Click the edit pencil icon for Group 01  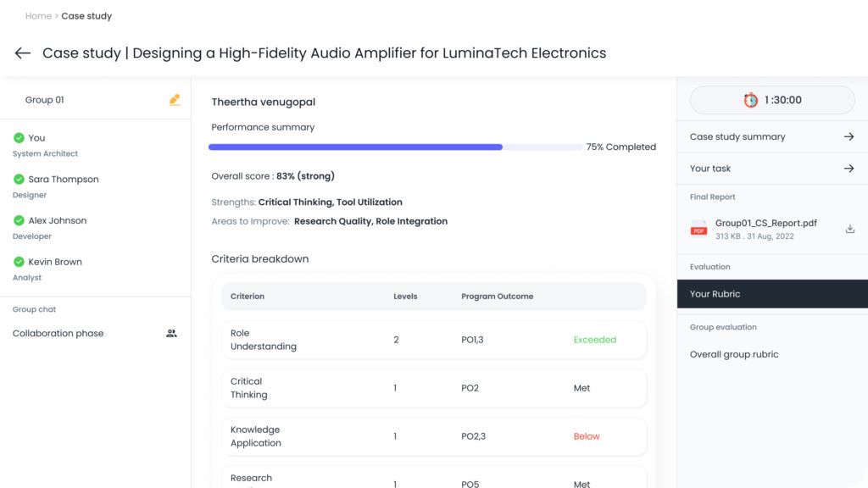point(175,100)
